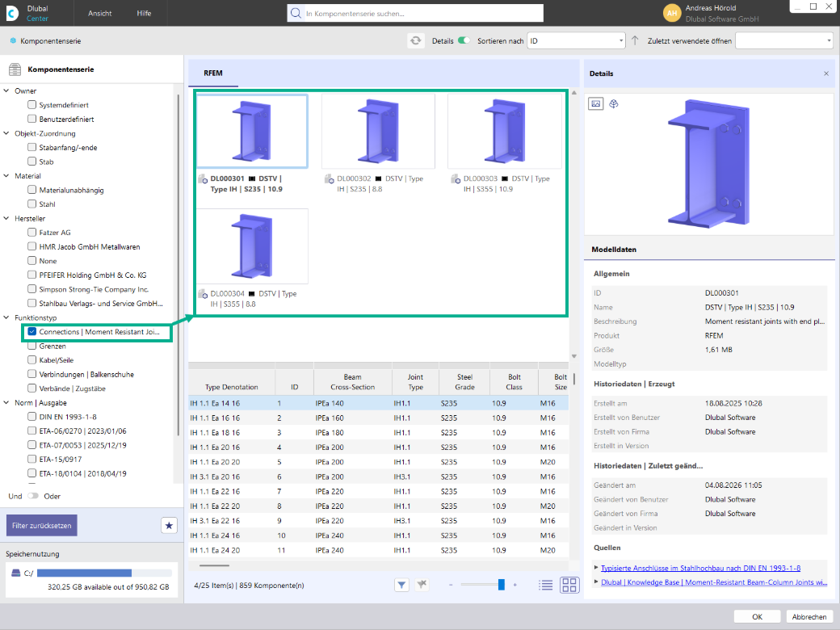Click the Dlubal Center logo icon
The width and height of the screenshot is (840, 630).
tap(12, 13)
